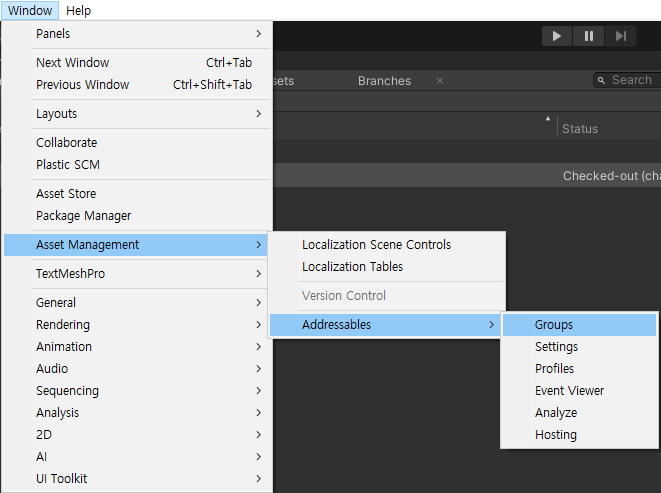Select the Checked-out row
661x493 pixels.
tap(467, 175)
